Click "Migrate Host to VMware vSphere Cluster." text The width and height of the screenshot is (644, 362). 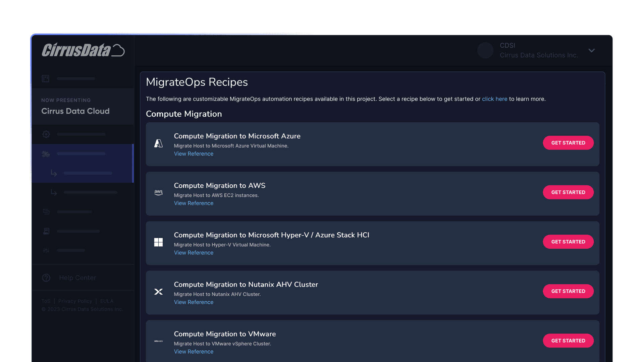pyautogui.click(x=222, y=344)
